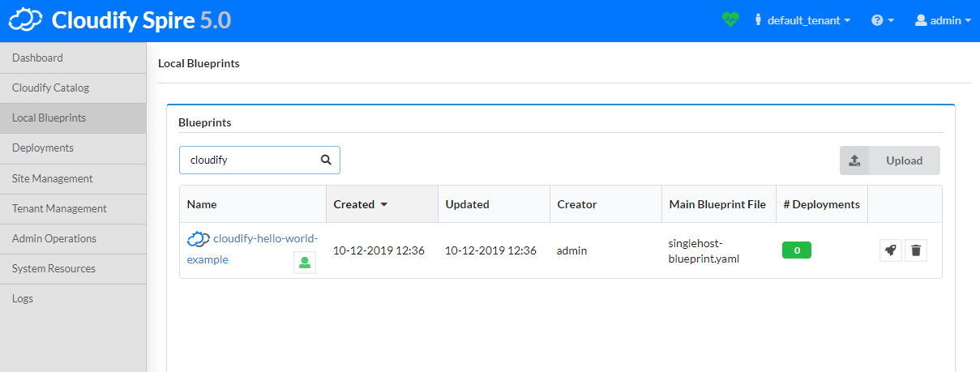Click the Upload button

click(x=890, y=160)
